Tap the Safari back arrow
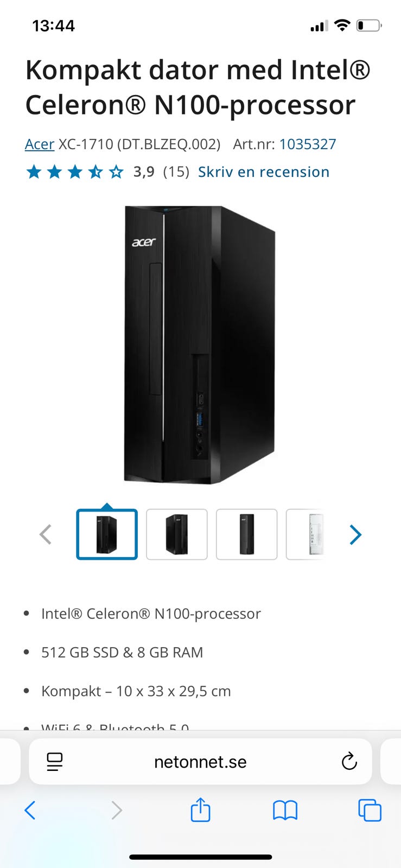Screen dimensions: 401x868 [x=30, y=810]
